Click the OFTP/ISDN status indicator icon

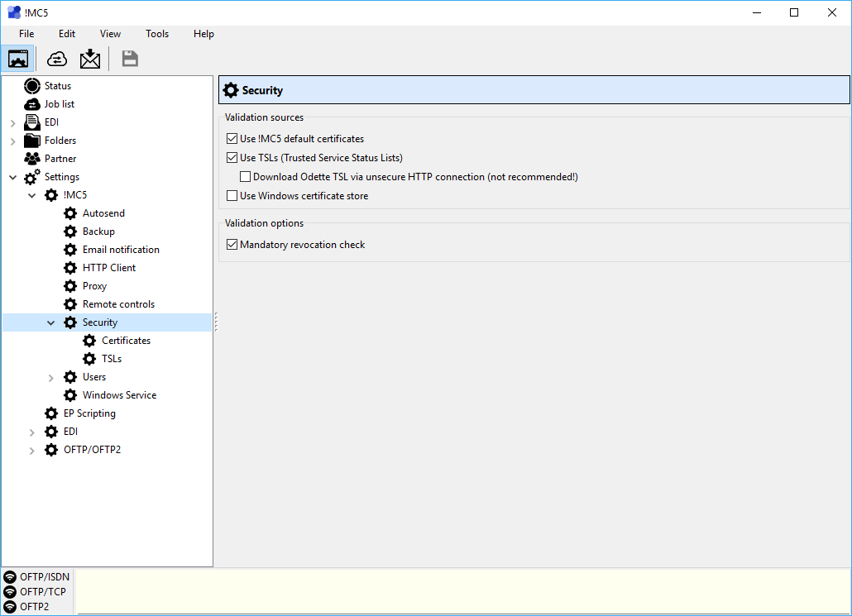[x=10, y=577]
